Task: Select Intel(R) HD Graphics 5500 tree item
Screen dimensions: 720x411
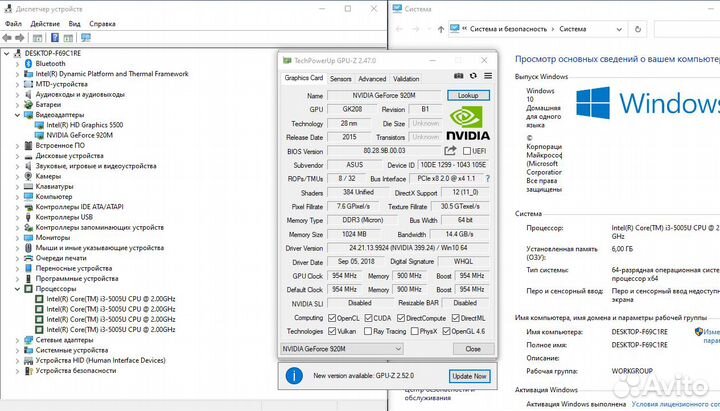Action: coord(84,125)
